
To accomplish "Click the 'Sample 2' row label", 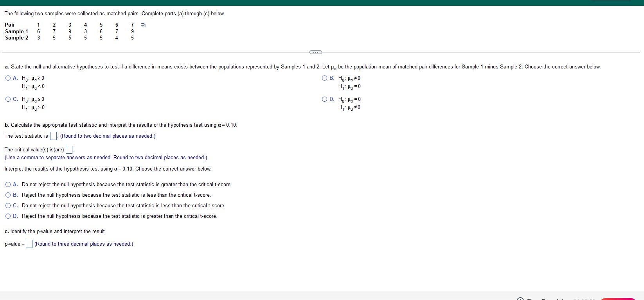I will click(16, 38).
